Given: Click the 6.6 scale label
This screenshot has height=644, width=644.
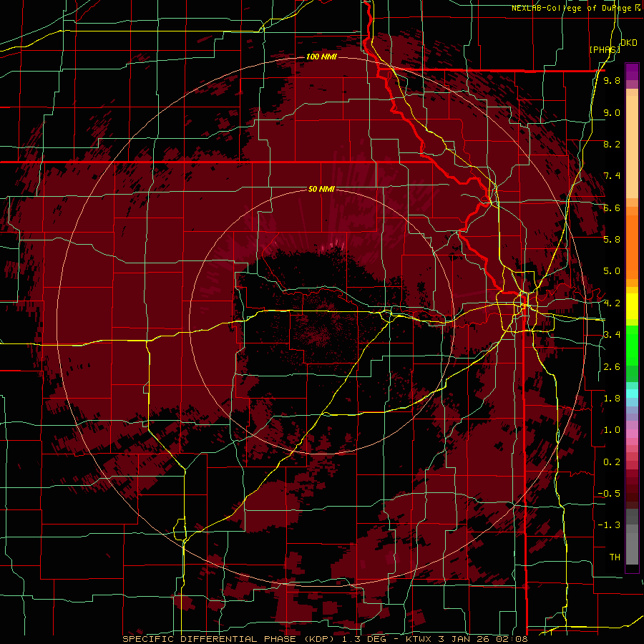Looking at the screenshot, I should click(x=612, y=208).
